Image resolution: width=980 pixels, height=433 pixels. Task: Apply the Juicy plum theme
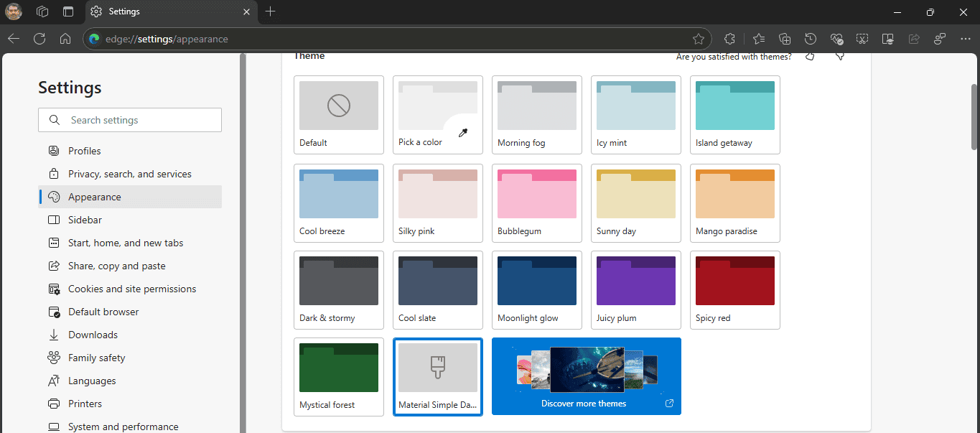coord(635,289)
